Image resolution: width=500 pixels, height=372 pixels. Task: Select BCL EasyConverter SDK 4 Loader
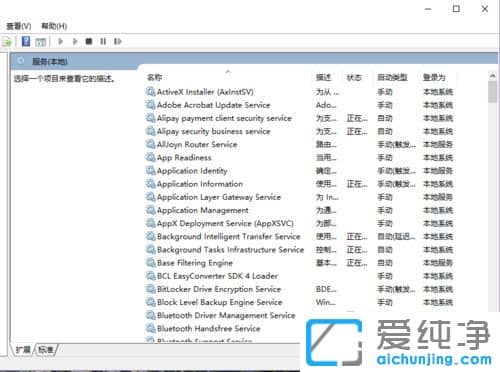coord(217,276)
